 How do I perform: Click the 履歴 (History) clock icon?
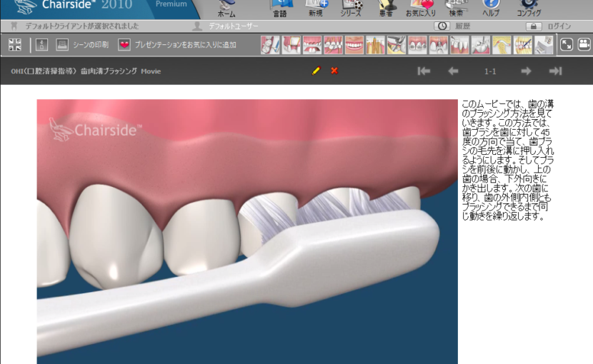click(442, 26)
